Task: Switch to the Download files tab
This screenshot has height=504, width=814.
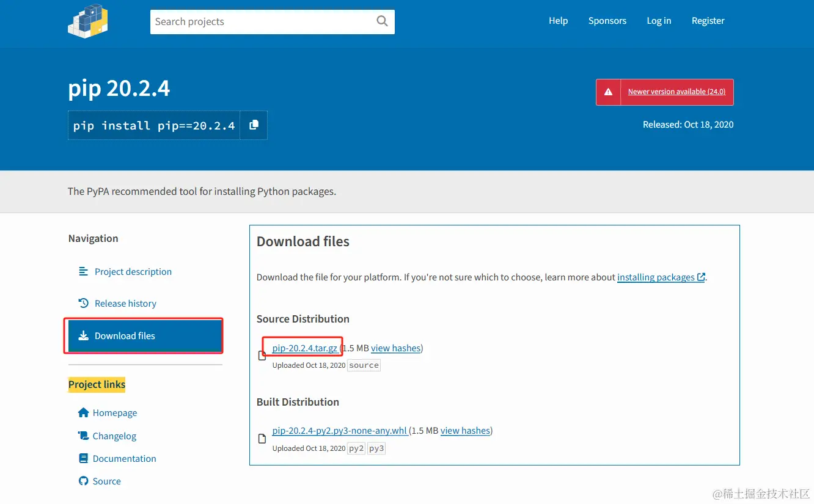Action: click(x=144, y=335)
